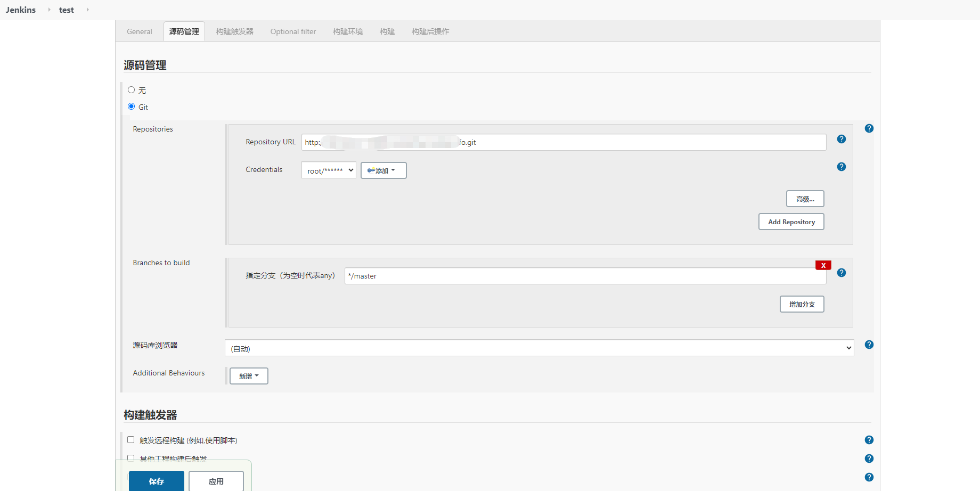This screenshot has width=980, height=491.
Task: Open the Credentials root/****** dropdown
Action: (x=329, y=170)
